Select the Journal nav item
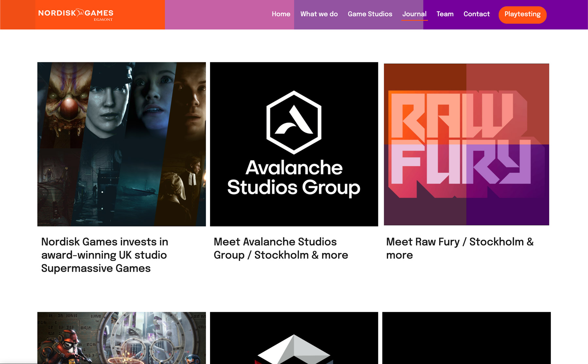 414,14
